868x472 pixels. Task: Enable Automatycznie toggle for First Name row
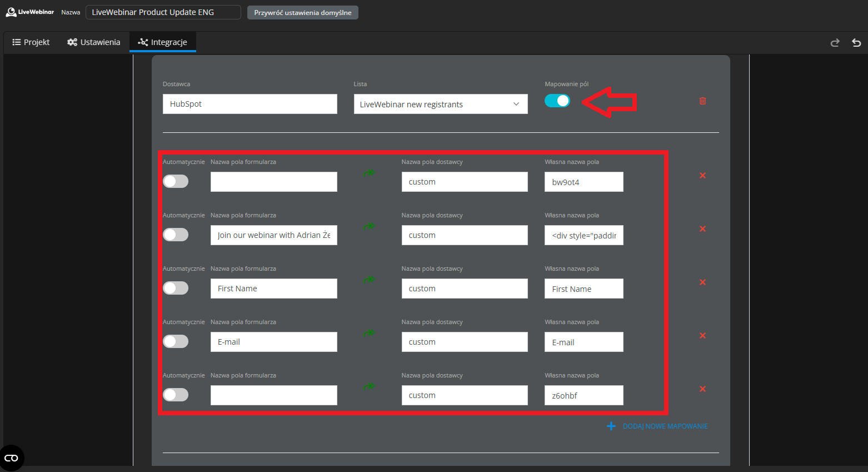176,288
